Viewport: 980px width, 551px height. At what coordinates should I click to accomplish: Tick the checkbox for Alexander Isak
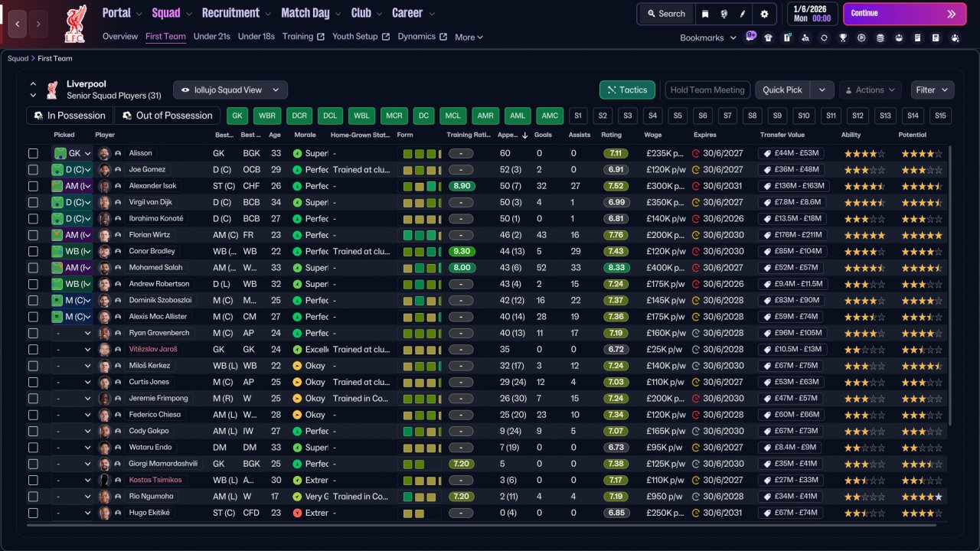(x=33, y=186)
